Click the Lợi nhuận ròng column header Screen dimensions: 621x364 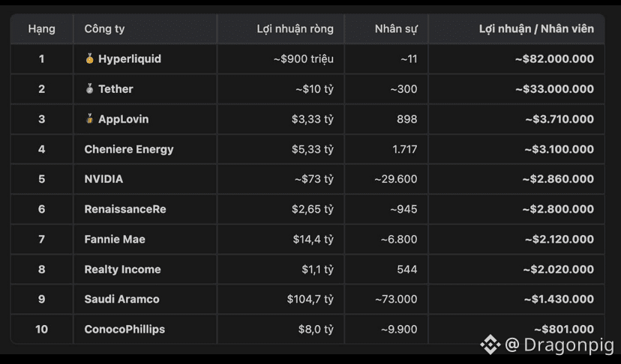295,29
